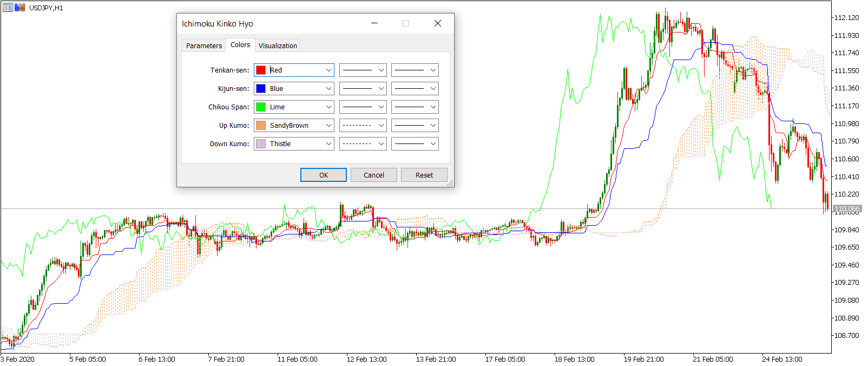Close the Ichimoku Kinko Hyo dialog
Viewport: 868px width, 366px height.
point(437,23)
